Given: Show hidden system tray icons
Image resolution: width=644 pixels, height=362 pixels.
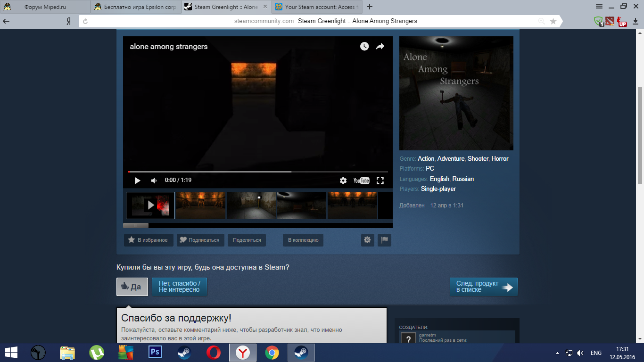Looking at the screenshot, I should 558,353.
